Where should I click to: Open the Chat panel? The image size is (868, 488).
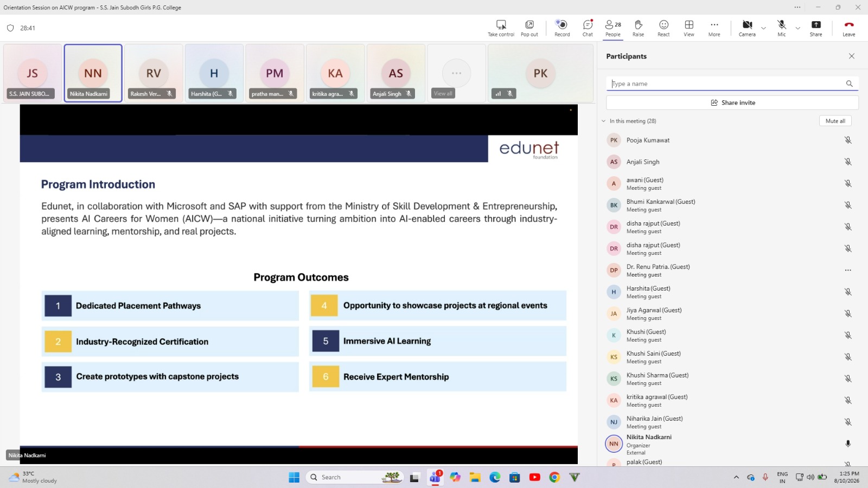tap(588, 28)
